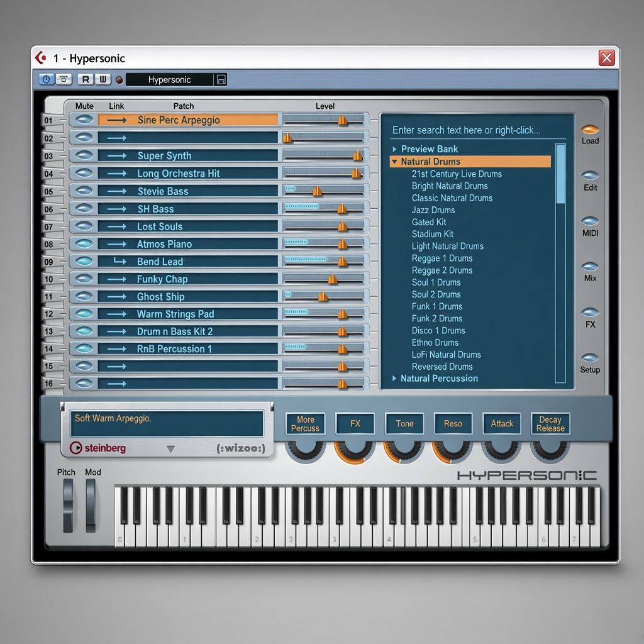Click link arrow on Stevie Bass row
The height and width of the screenshot is (644, 644).
116,191
